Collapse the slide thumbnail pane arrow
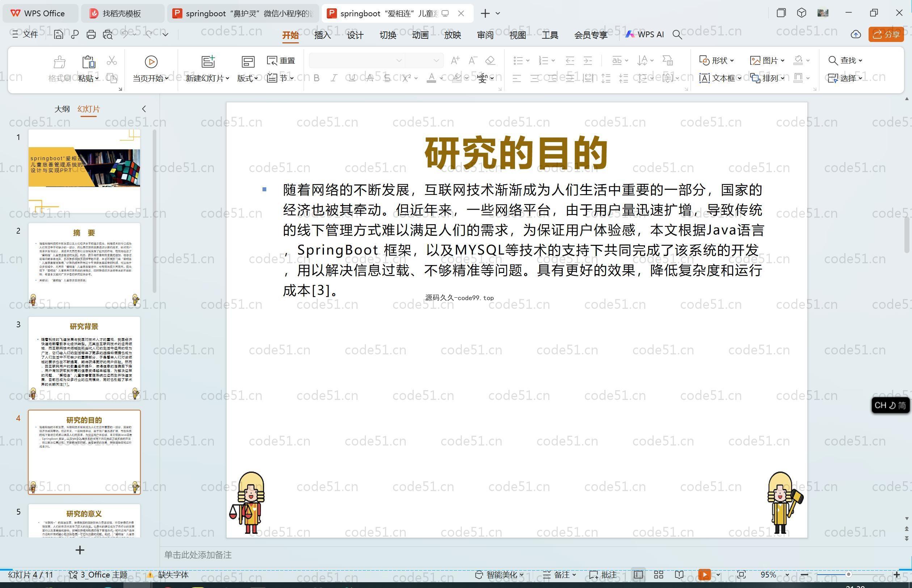912x588 pixels. pyautogui.click(x=144, y=109)
